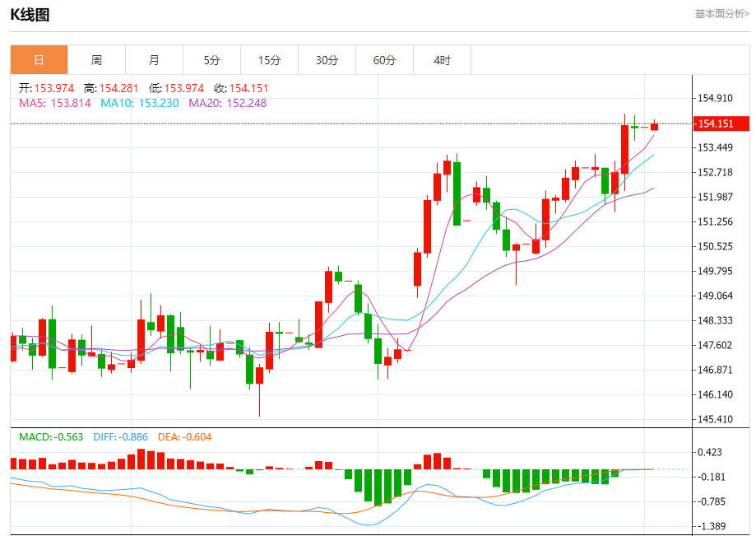Image resolution: width=756 pixels, height=536 pixels.
Task: Open the 15分 interval tab
Action: point(270,60)
